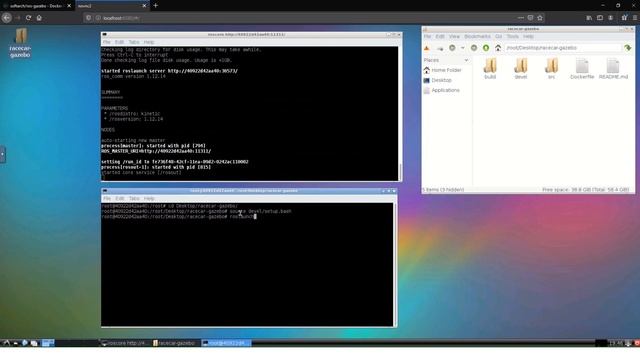The width and height of the screenshot is (640, 360).
Task: Open Tabs menu in lower terminal
Action: [x=134, y=198]
